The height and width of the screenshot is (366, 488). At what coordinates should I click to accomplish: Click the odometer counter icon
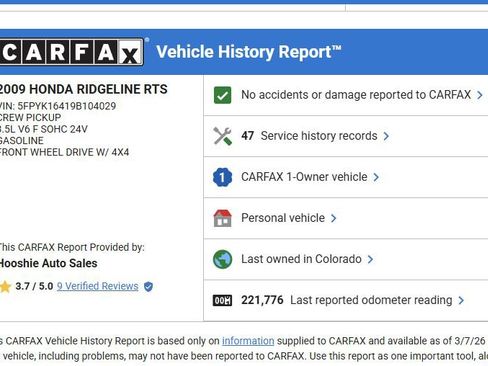click(x=222, y=300)
